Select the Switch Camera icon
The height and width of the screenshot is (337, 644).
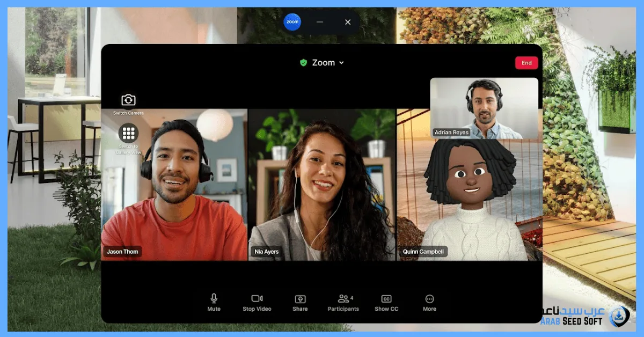click(x=129, y=100)
